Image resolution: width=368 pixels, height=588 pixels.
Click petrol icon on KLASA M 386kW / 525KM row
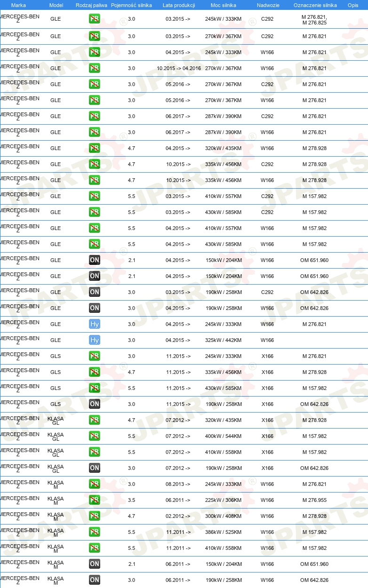[x=95, y=532]
